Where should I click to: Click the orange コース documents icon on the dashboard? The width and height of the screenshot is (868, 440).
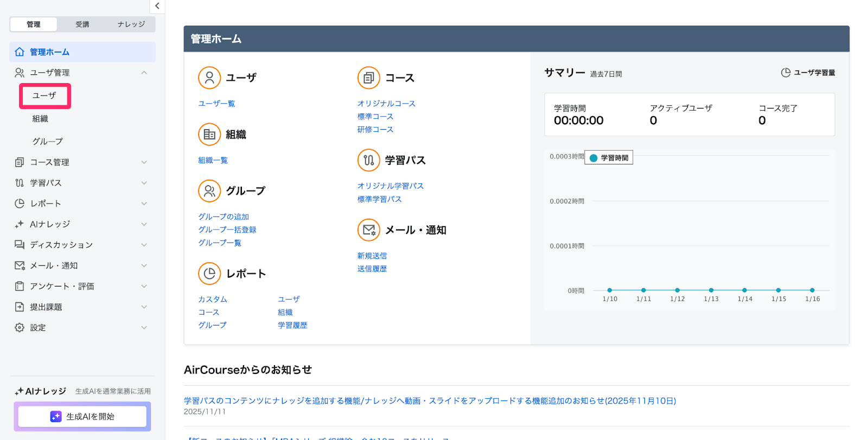pyautogui.click(x=369, y=78)
